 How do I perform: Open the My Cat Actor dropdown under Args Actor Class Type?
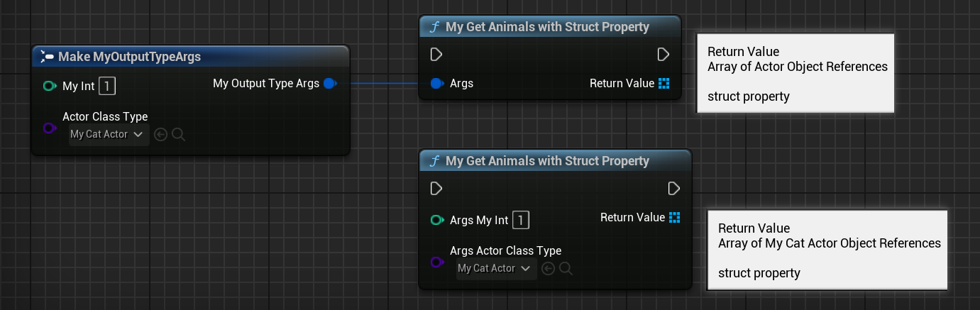pos(497,268)
